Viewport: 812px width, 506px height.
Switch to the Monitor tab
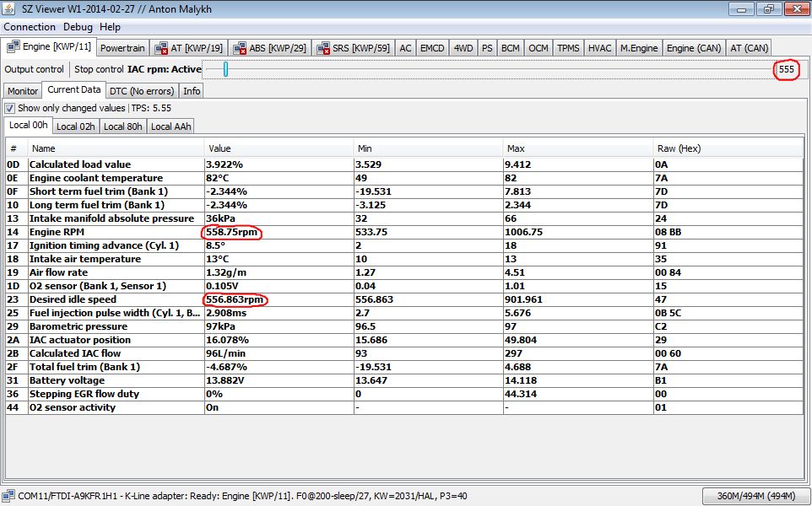[23, 90]
